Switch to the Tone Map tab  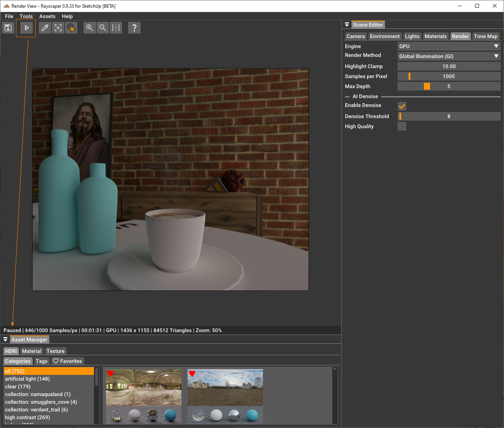(x=486, y=36)
